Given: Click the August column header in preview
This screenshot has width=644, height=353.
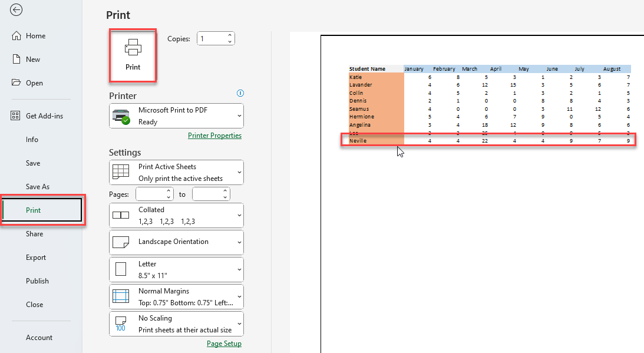Looking at the screenshot, I should [612, 69].
